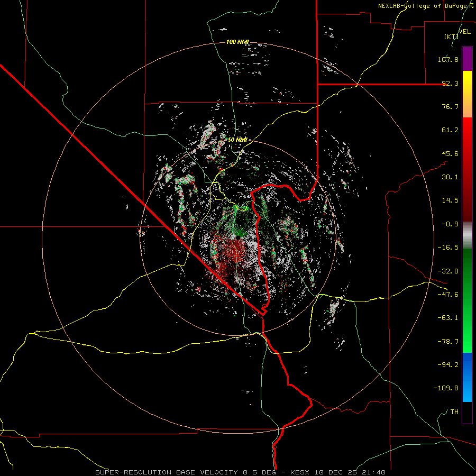Click the -63.1 velocity scale value
Image resolution: width=476 pixels, height=476 pixels.
click(448, 318)
